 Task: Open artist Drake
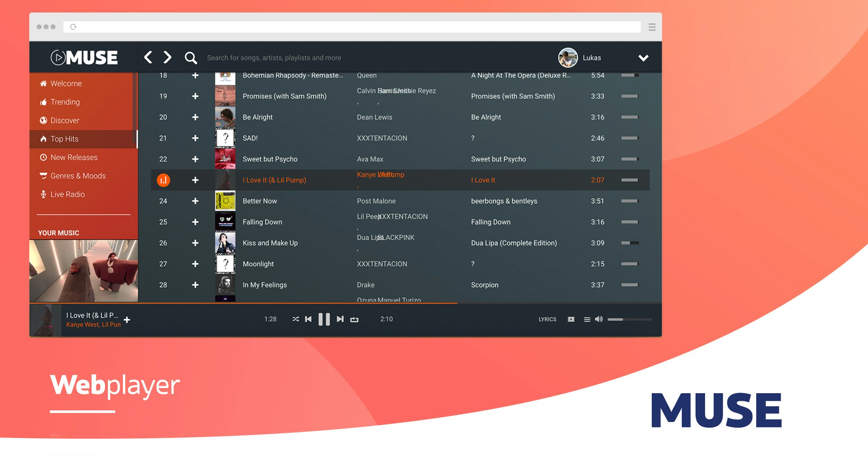365,285
